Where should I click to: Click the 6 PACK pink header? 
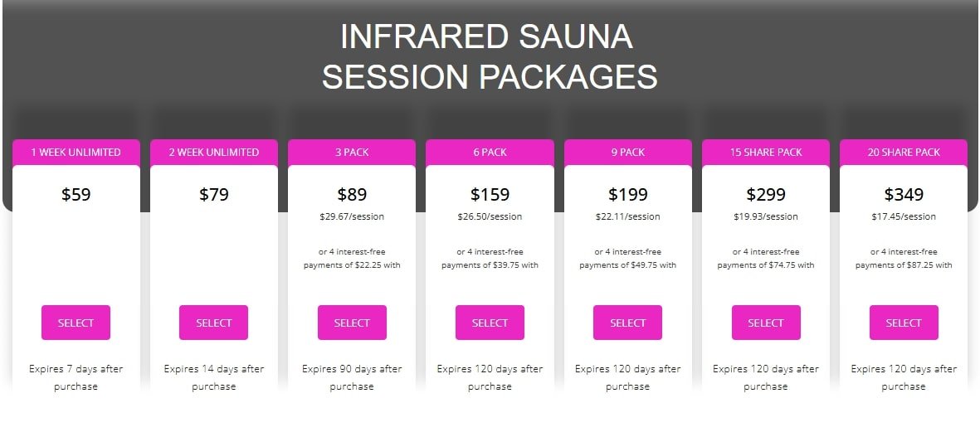click(490, 153)
